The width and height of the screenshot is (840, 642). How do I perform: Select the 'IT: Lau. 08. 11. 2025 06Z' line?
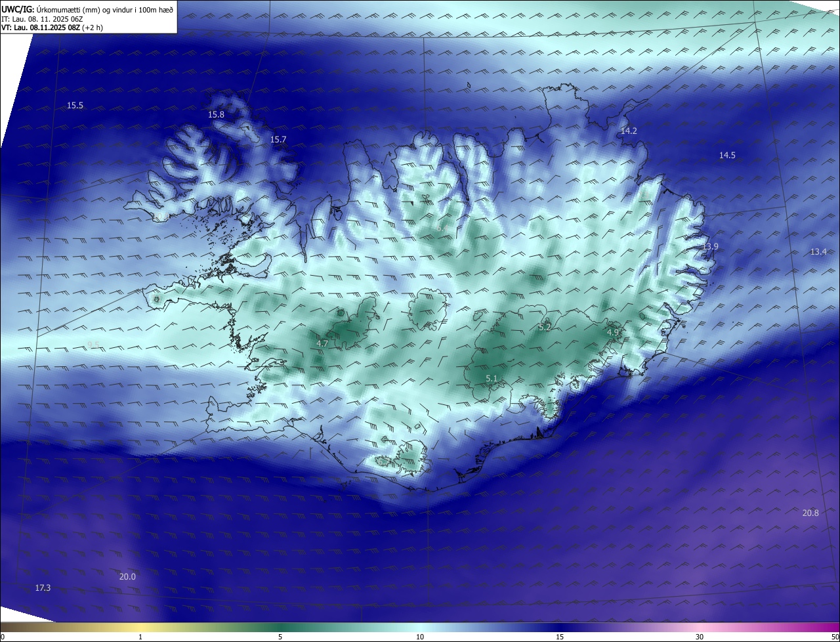[42, 19]
